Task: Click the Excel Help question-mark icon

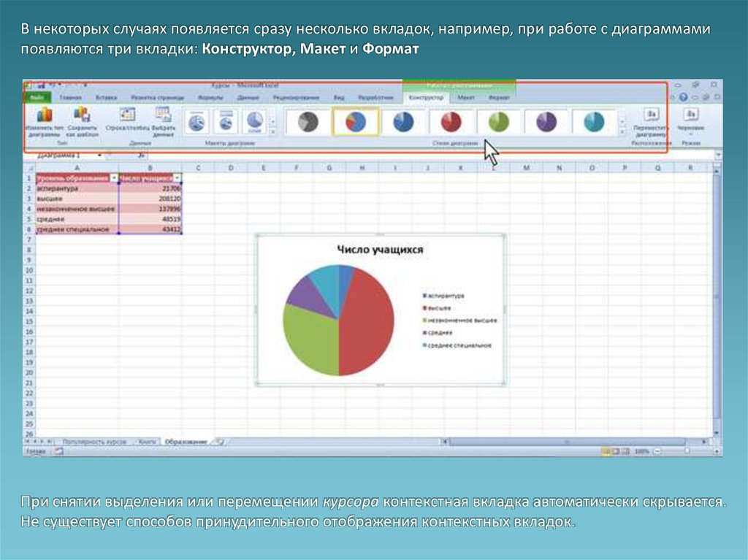Action: [x=683, y=97]
